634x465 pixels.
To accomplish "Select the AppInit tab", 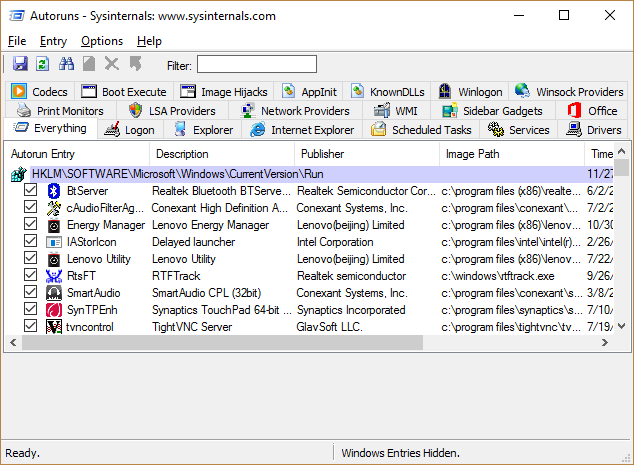I will pyautogui.click(x=309, y=92).
